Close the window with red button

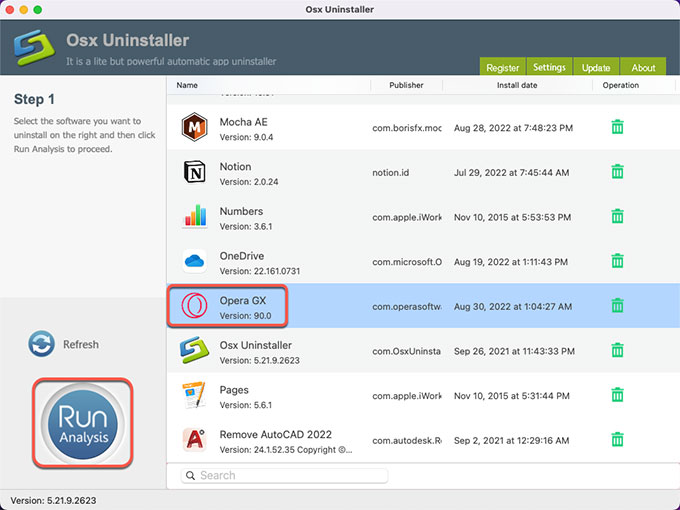[x=10, y=10]
